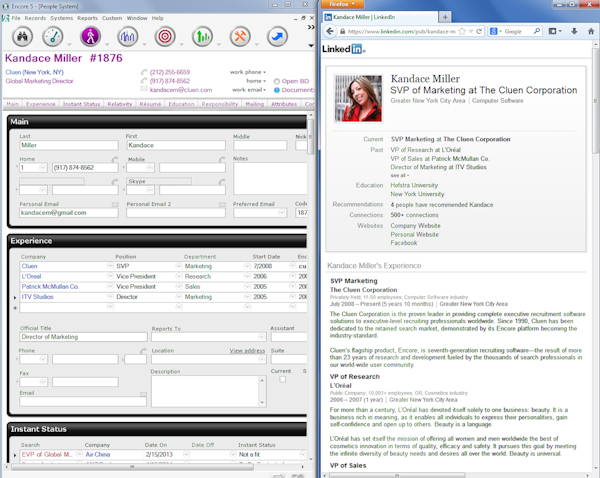Open the Company Website link on LinkedIn
The image size is (600, 478).
point(415,226)
